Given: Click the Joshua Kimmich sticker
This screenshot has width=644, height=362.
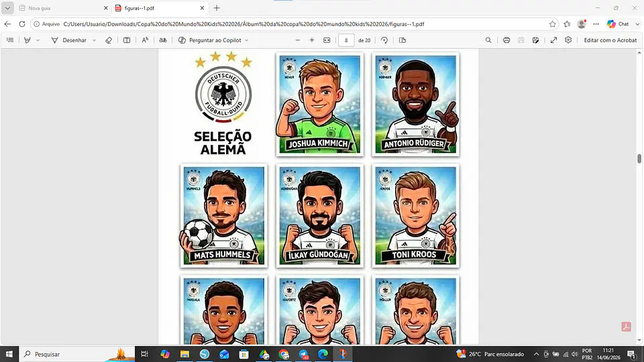Looking at the screenshot, I should pyautogui.click(x=319, y=105).
